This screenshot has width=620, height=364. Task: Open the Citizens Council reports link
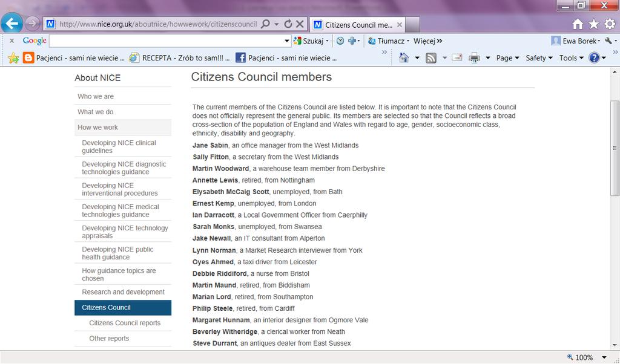(125, 323)
